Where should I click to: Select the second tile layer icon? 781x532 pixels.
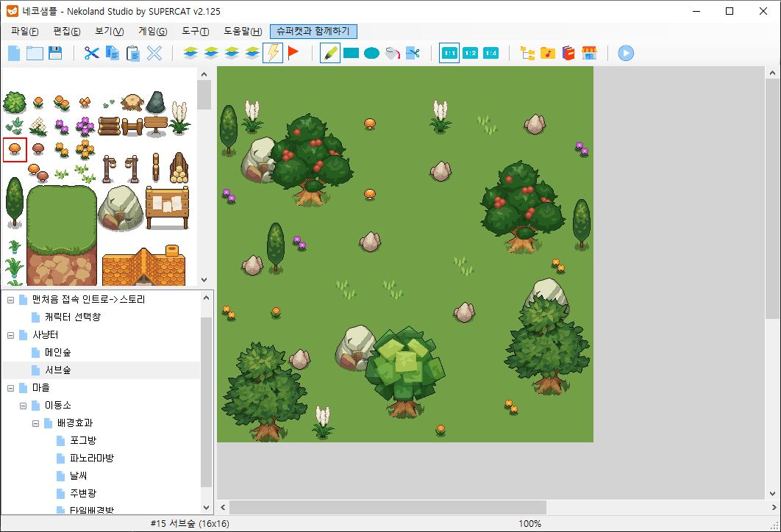pyautogui.click(x=211, y=53)
